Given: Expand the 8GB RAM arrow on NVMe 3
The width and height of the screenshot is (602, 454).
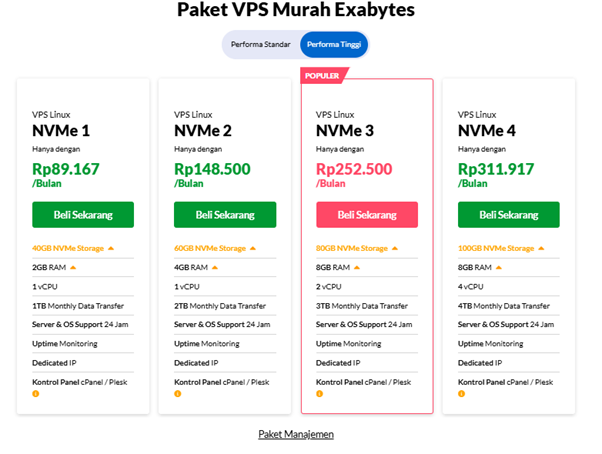Looking at the screenshot, I should [x=357, y=268].
